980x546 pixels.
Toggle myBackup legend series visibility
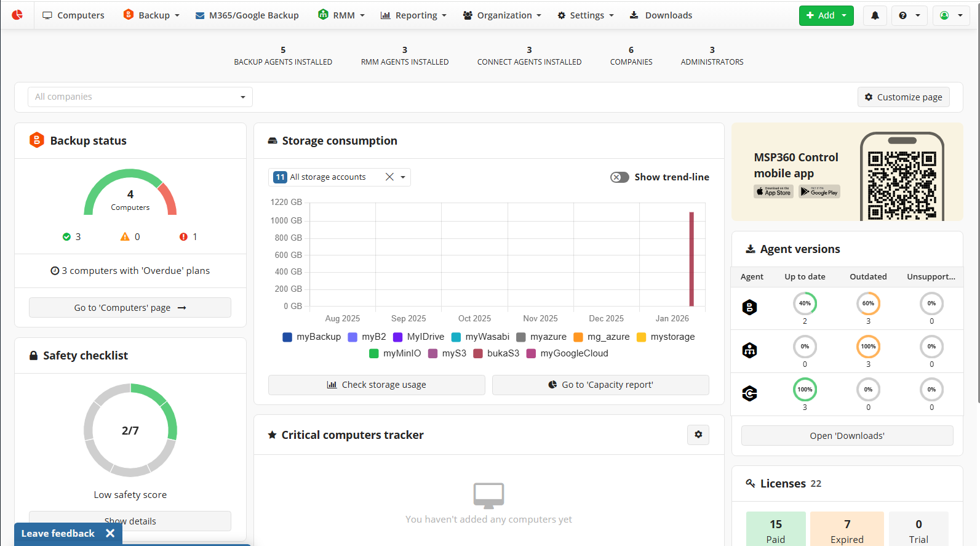pos(312,337)
